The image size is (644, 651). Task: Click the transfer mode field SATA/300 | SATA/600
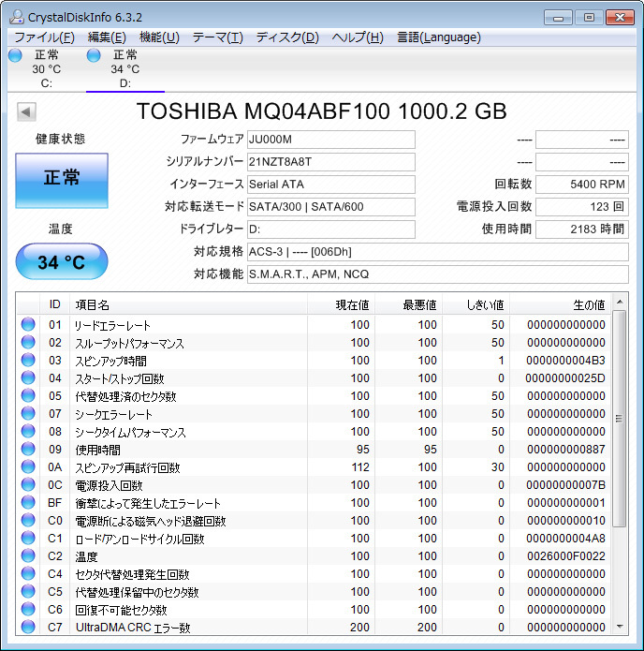[x=331, y=207]
